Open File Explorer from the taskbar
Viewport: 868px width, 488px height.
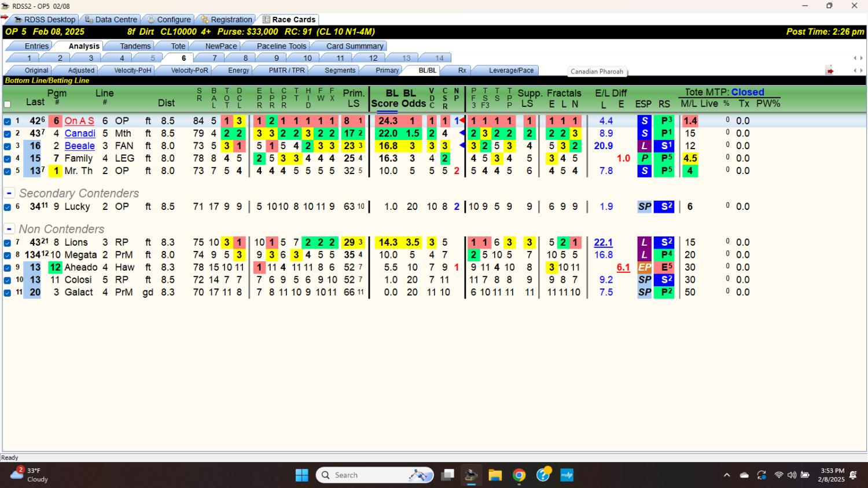click(x=495, y=475)
